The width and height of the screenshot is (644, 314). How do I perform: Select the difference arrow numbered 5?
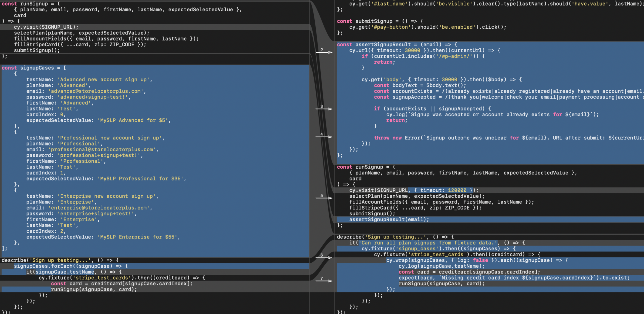[324, 198]
